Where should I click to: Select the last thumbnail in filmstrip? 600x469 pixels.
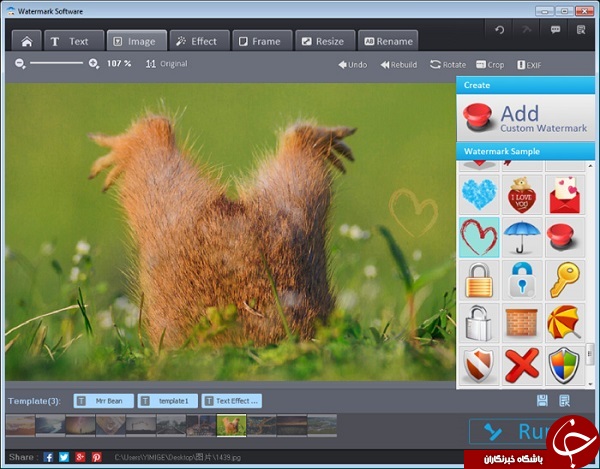click(x=322, y=425)
